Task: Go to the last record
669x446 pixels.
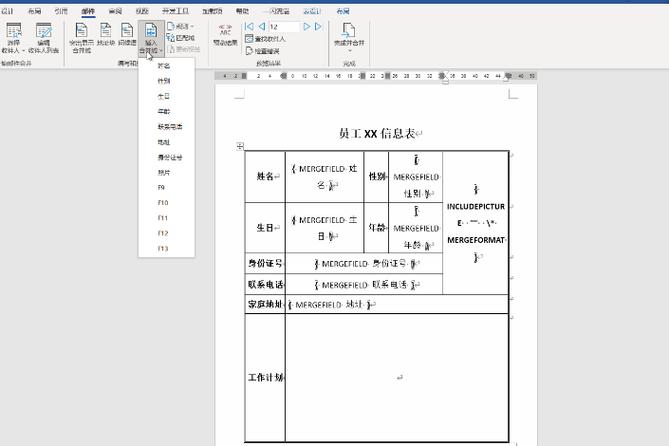Action: point(318,26)
